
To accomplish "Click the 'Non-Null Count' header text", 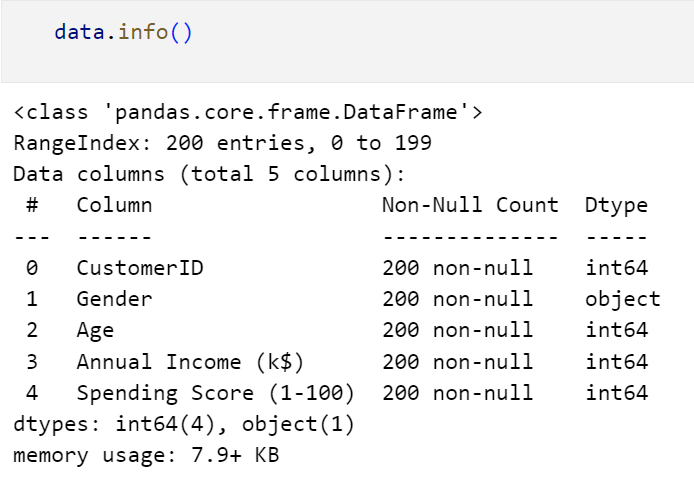I will (x=470, y=205).
